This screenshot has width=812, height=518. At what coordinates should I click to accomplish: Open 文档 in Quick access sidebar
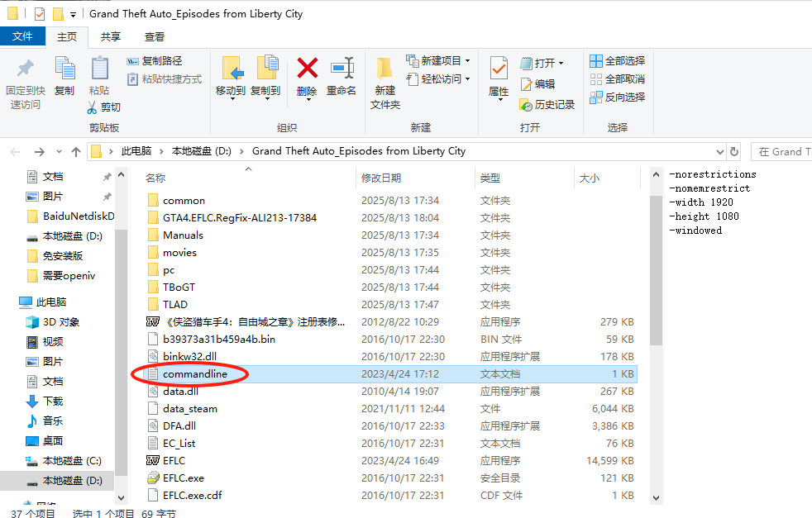53,177
